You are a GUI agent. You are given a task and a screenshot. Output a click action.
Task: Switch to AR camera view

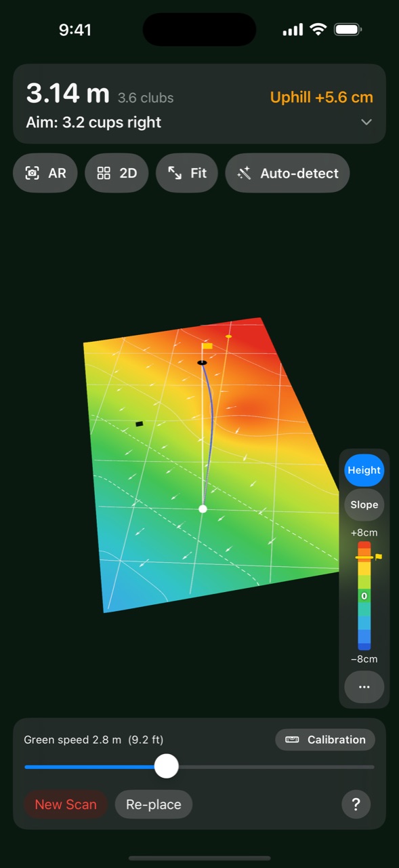point(45,173)
